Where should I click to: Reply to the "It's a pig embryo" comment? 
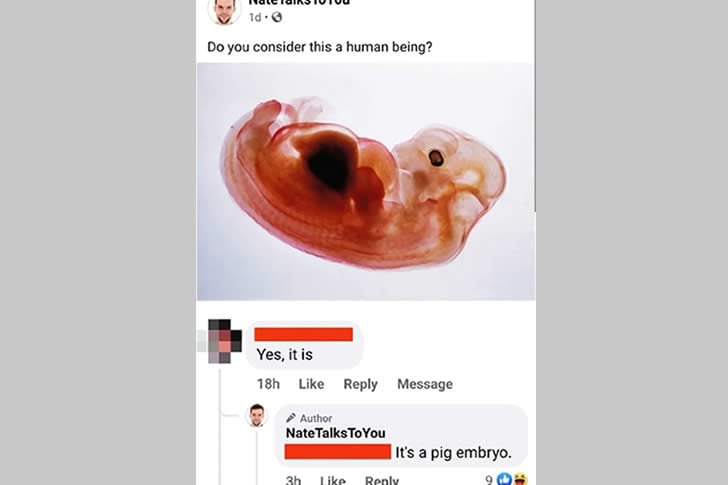click(x=382, y=480)
